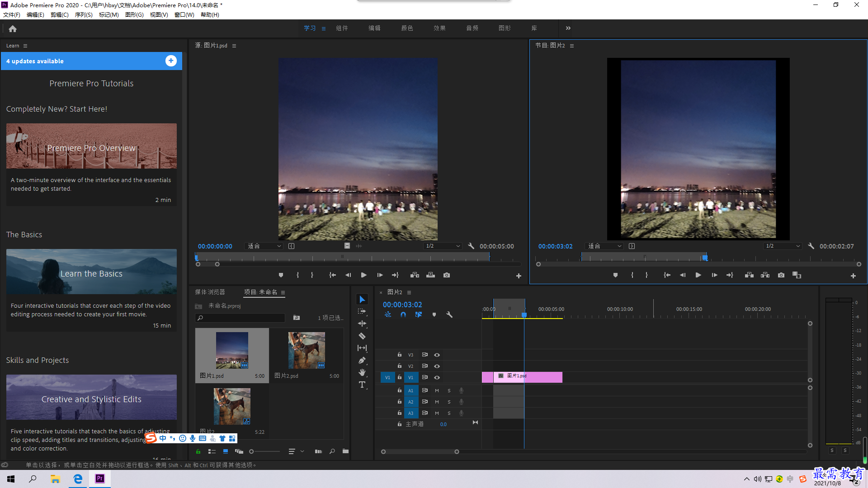
Task: Expand workspace overflow chevrons
Action: coord(568,28)
